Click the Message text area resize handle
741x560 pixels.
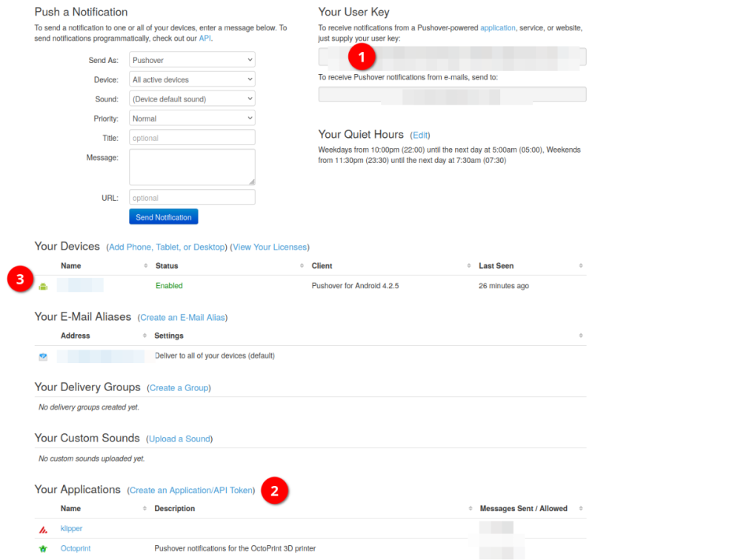251,181
